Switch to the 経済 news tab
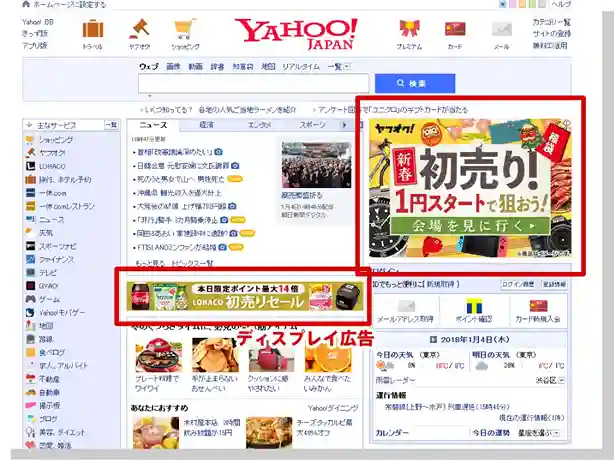The image size is (614, 460). click(206, 125)
